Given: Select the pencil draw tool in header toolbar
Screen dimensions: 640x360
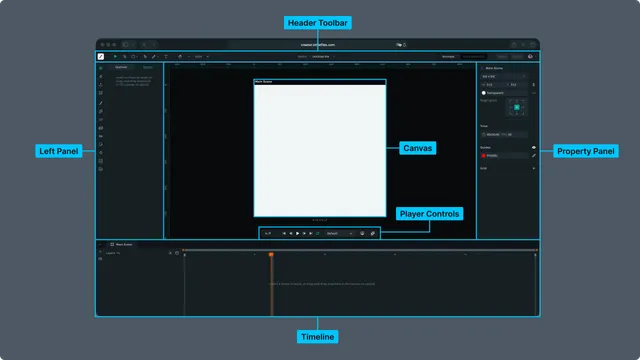Looking at the screenshot, I should [154, 57].
